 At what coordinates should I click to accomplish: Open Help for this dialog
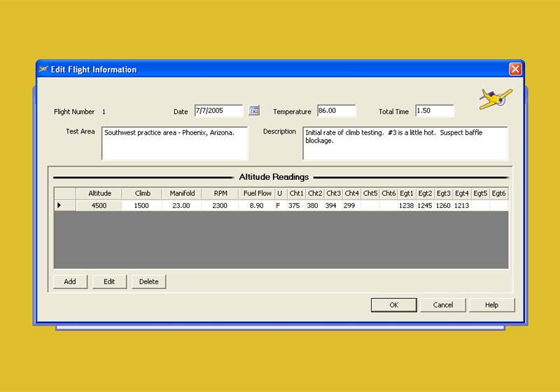click(x=492, y=305)
